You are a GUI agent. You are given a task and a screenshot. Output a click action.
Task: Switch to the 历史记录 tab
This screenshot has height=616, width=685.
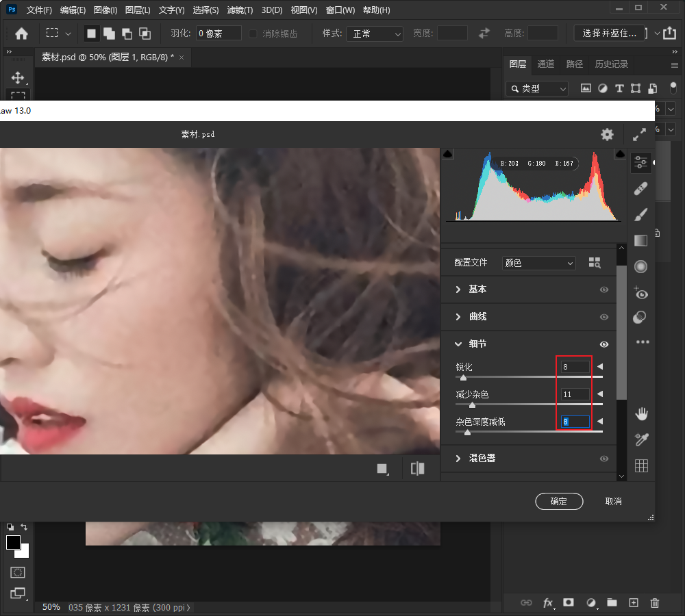611,64
